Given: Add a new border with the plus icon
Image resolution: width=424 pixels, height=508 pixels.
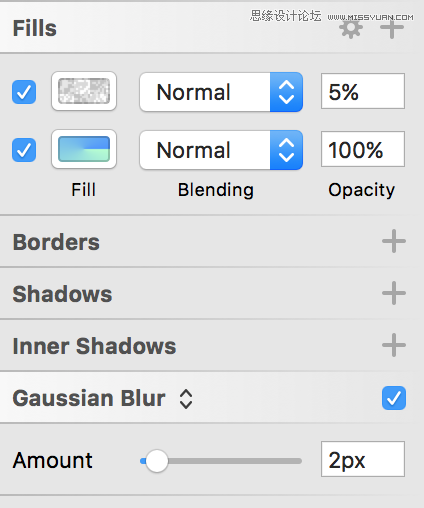Looking at the screenshot, I should click(x=394, y=241).
